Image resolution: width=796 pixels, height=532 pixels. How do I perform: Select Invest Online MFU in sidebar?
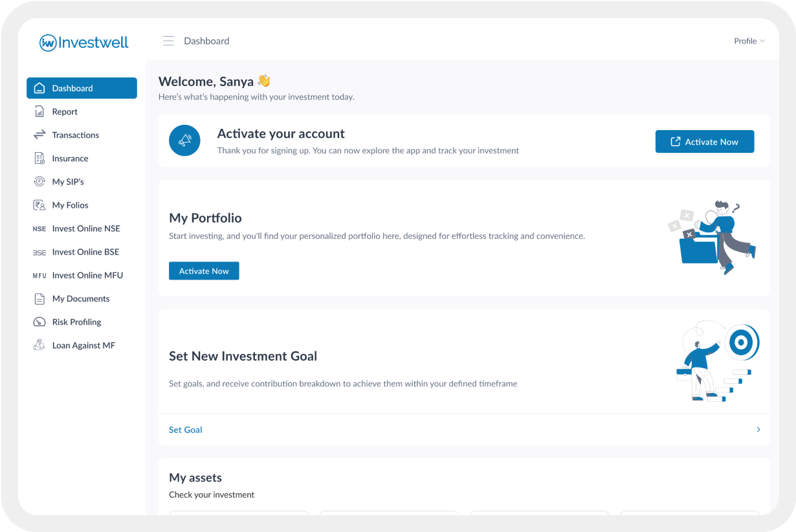87,275
